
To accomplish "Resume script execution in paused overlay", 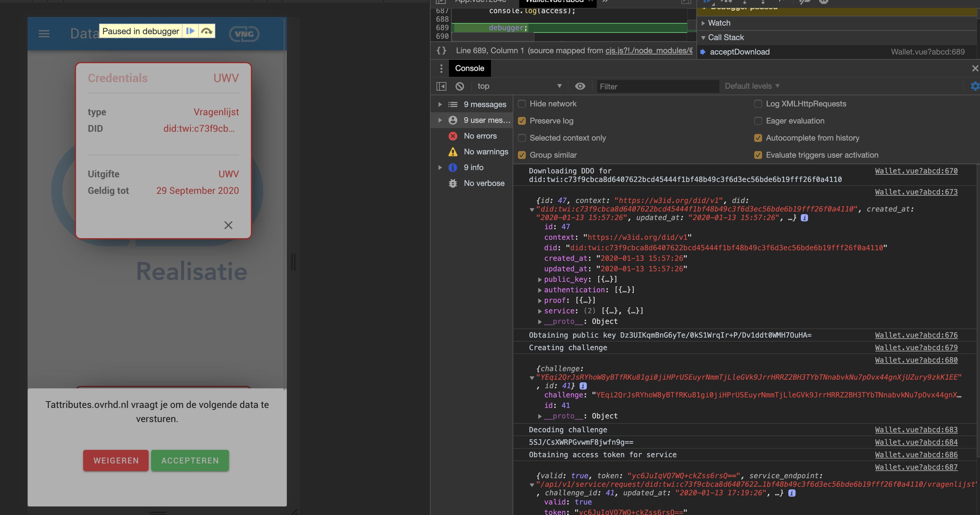I will (190, 31).
